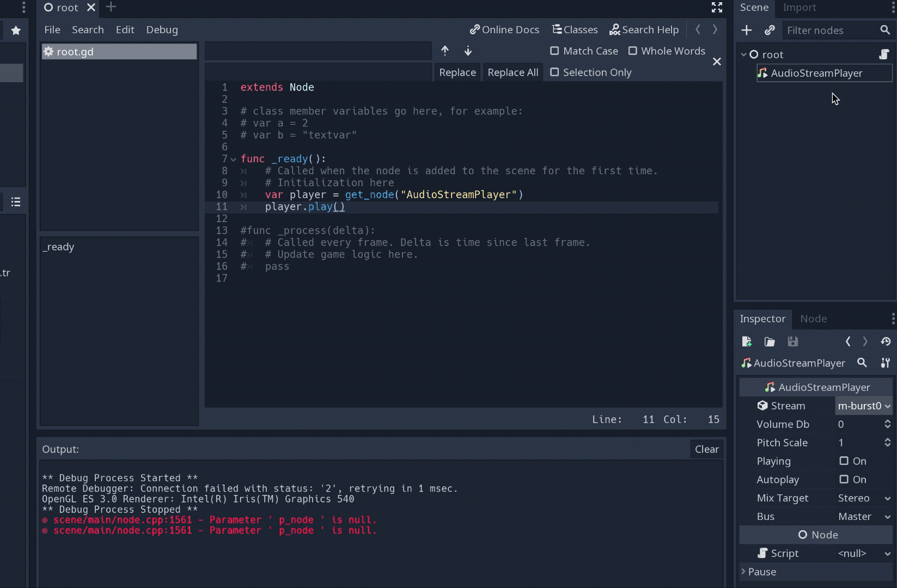Screen dimensions: 897x588
Task: Open the inspector object history icon
Action: 886,341
